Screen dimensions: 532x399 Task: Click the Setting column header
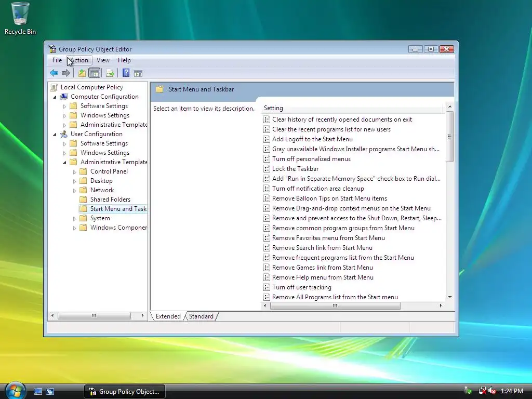click(x=353, y=108)
